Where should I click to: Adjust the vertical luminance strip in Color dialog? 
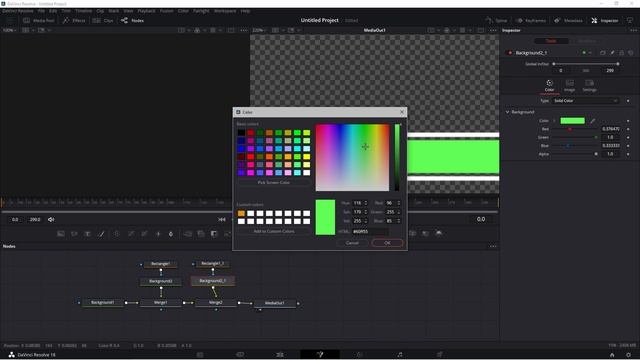coord(397,157)
